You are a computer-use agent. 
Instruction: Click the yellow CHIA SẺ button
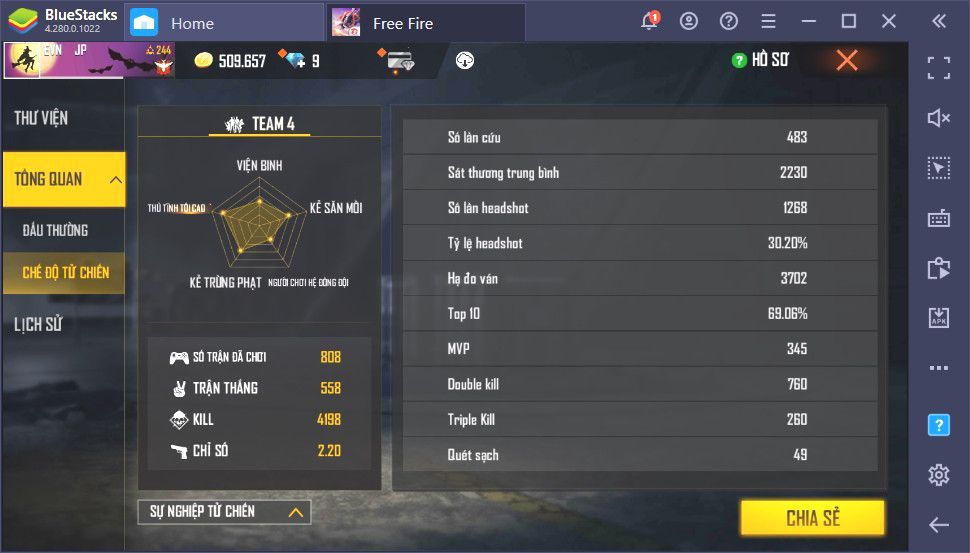(812, 518)
